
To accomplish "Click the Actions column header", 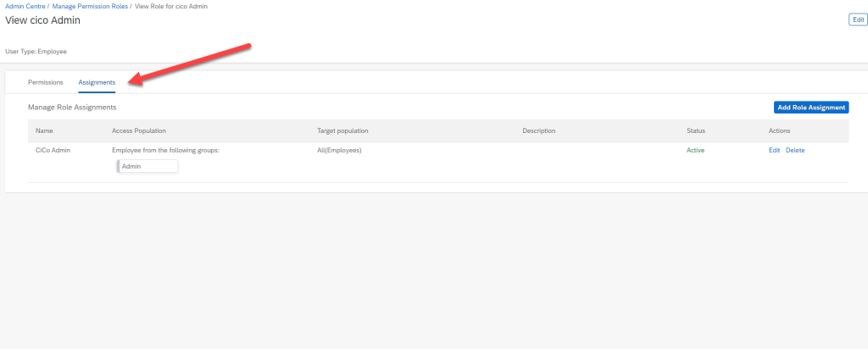I will pyautogui.click(x=779, y=131).
